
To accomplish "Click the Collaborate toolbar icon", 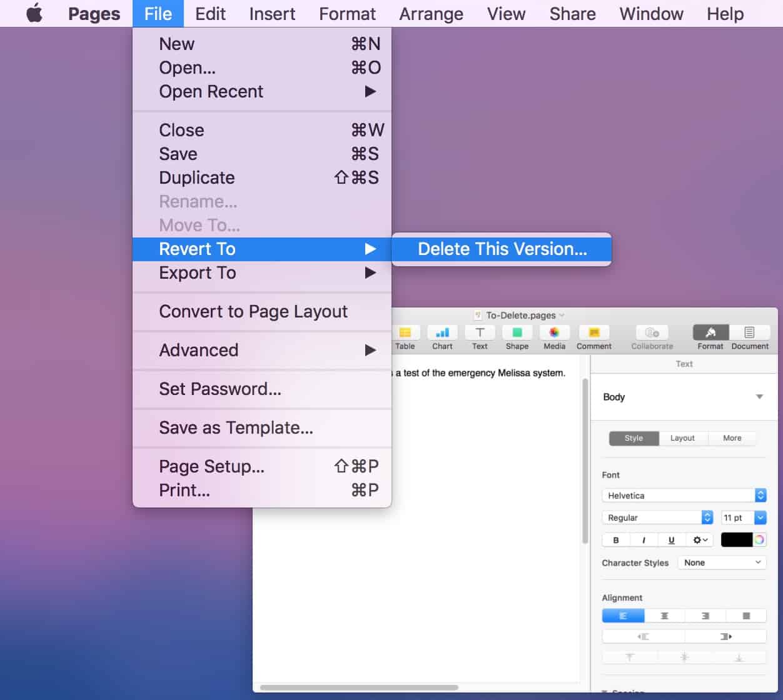I will [652, 337].
